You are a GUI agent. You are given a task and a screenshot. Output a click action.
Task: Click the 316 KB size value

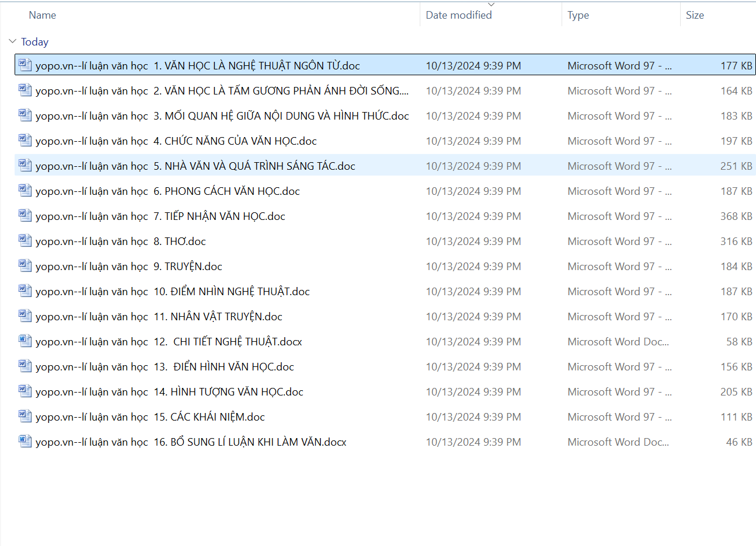click(736, 242)
